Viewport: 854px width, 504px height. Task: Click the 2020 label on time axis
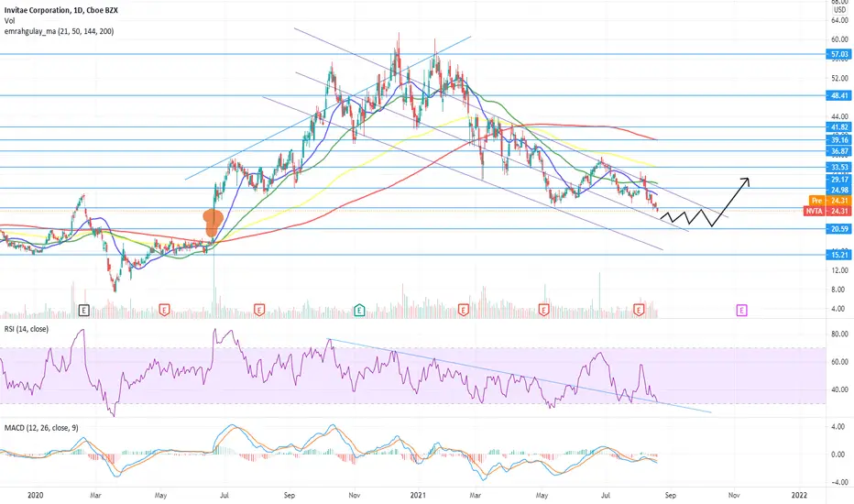[35, 495]
